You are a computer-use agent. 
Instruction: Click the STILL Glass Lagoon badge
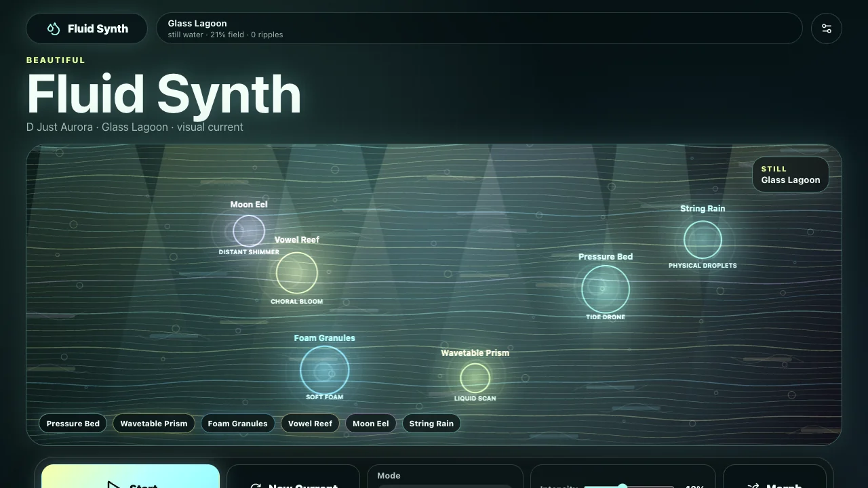[x=791, y=175]
